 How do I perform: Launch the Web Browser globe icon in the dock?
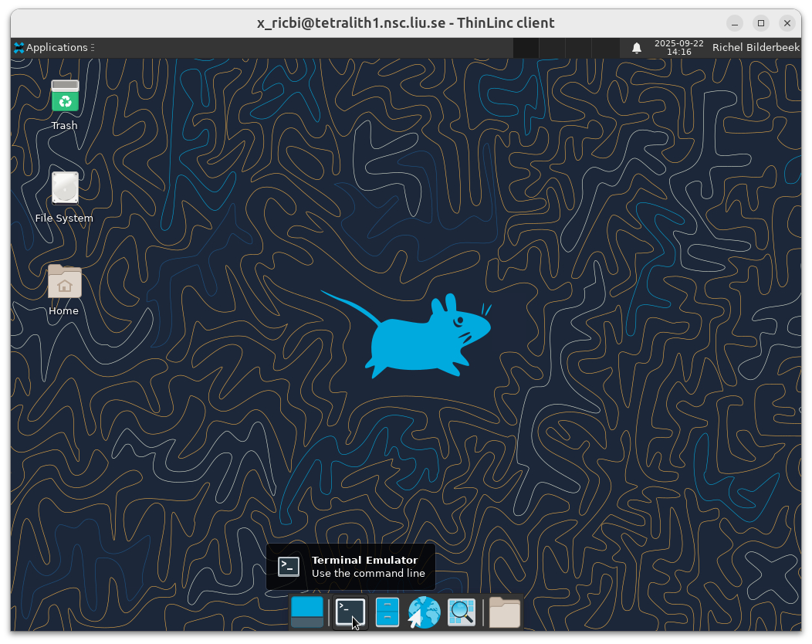424,612
